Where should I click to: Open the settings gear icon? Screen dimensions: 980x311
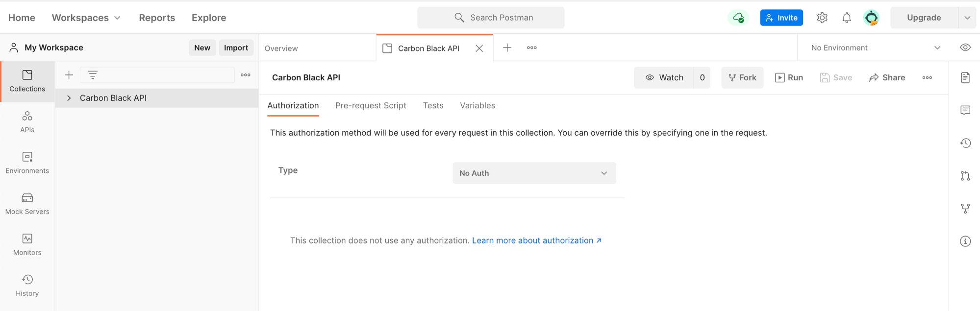[822, 18]
